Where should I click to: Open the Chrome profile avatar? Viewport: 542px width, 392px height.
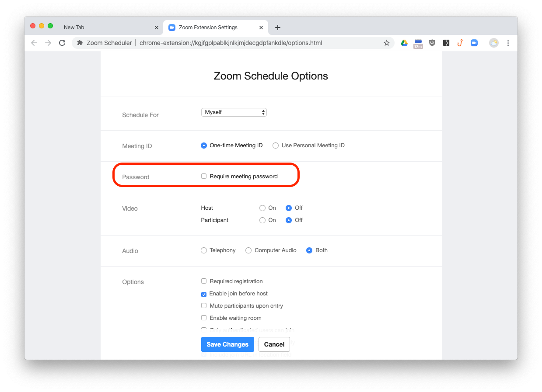click(x=494, y=43)
